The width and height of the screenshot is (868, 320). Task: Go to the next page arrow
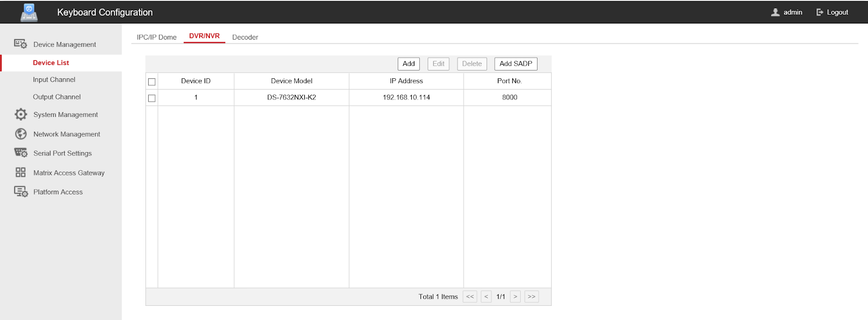coord(515,297)
